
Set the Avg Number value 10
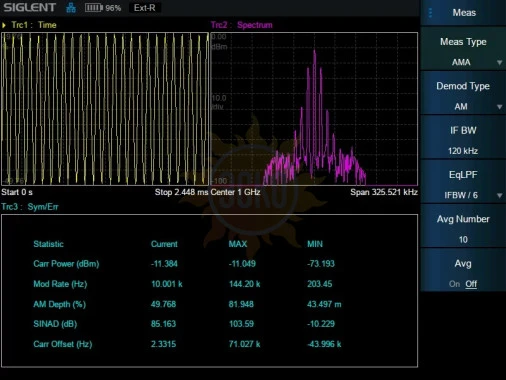[x=463, y=226]
